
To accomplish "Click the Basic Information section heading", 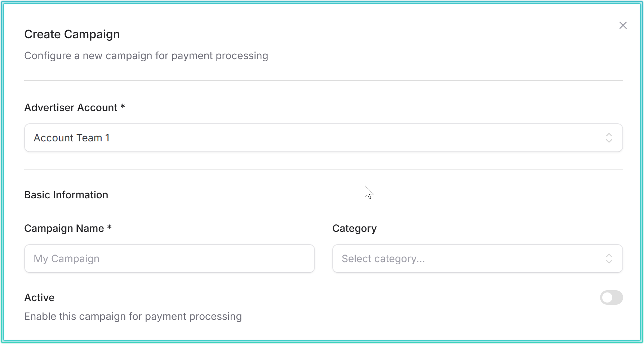I will 66,195.
